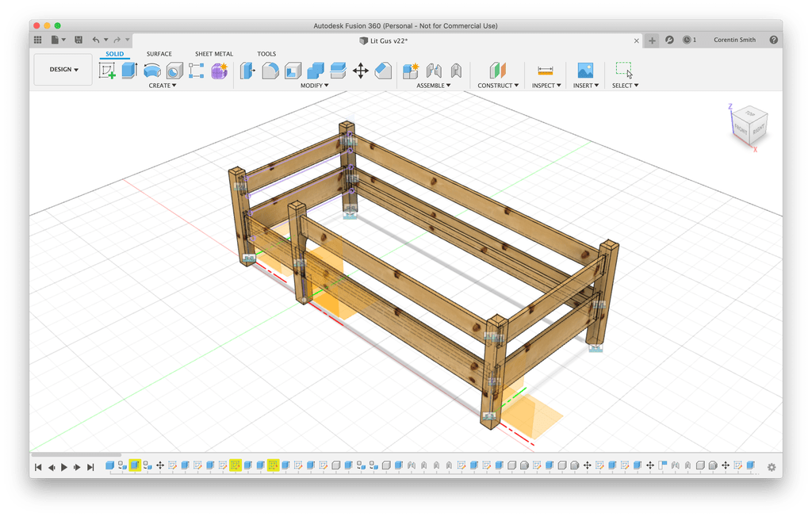812x517 pixels.
Task: Open the Extensions icon beside new tab
Action: point(669,40)
